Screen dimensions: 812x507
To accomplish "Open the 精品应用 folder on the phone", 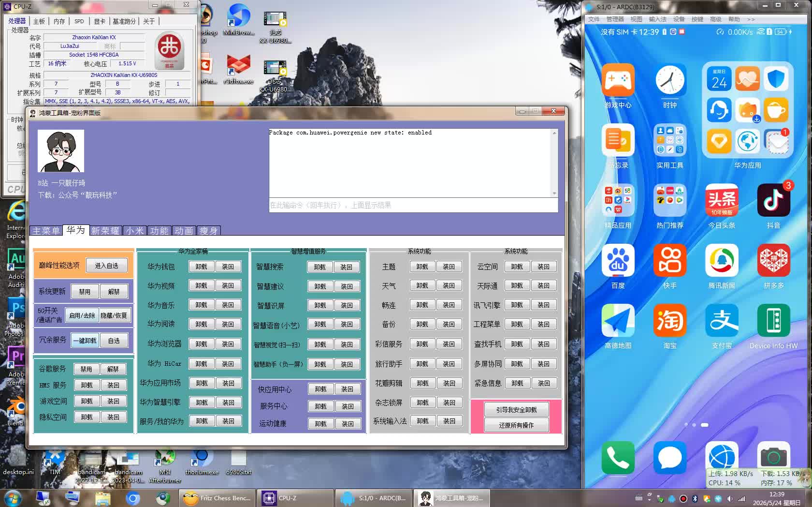I will click(618, 200).
